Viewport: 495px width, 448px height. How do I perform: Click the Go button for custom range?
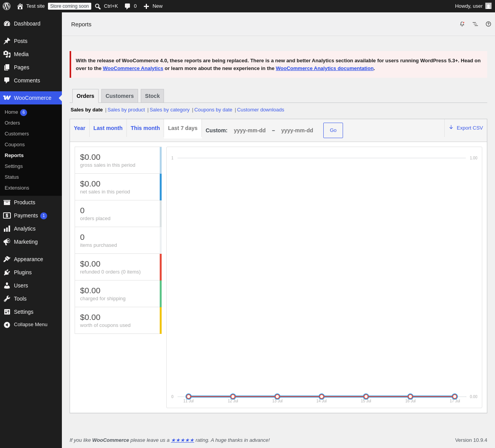pos(333,130)
